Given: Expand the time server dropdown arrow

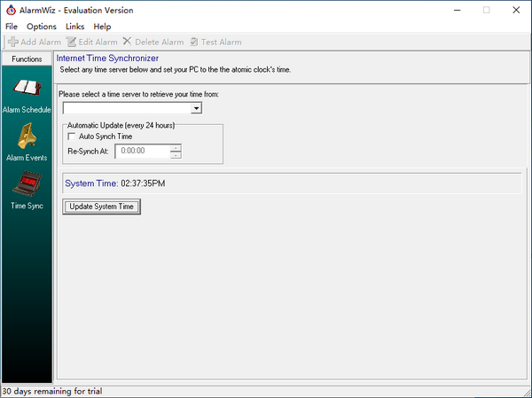Looking at the screenshot, I should pos(196,108).
